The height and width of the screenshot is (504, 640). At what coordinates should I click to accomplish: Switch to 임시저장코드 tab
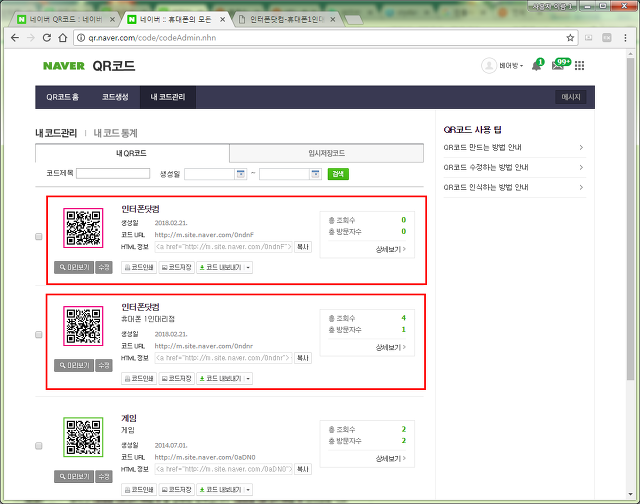pos(327,153)
